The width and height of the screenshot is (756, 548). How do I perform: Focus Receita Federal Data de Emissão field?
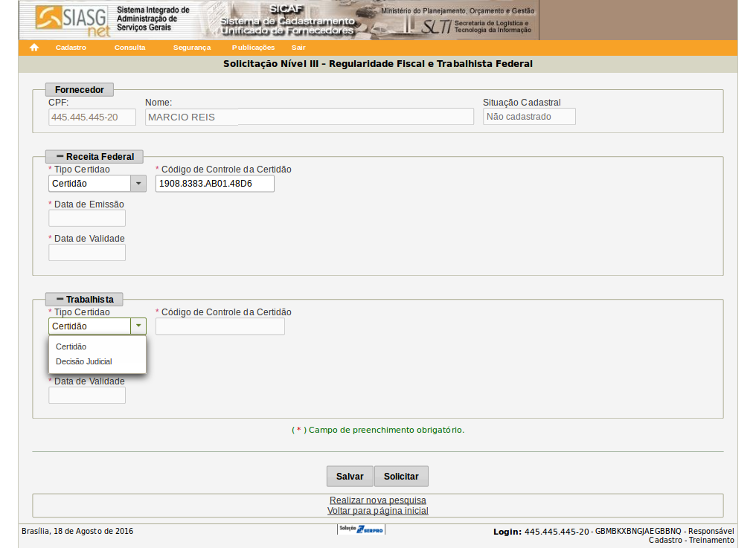pyautogui.click(x=87, y=219)
